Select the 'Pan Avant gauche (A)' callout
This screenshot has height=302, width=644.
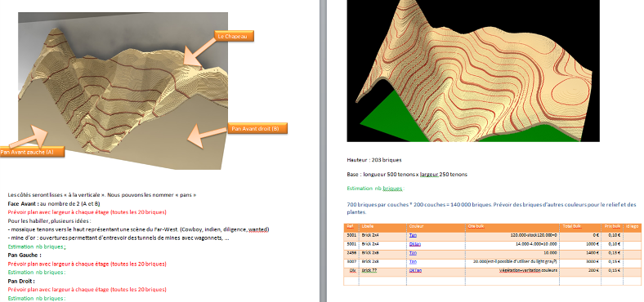[32, 152]
